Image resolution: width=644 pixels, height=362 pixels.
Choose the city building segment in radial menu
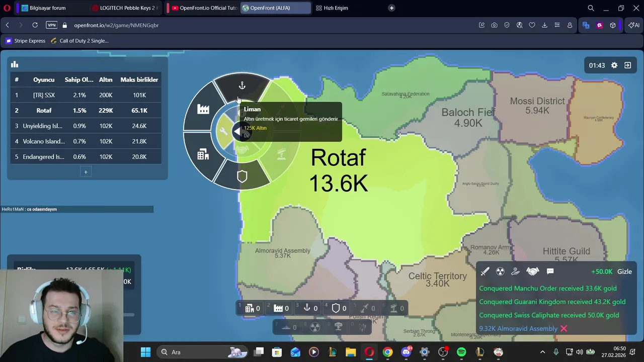203,155
